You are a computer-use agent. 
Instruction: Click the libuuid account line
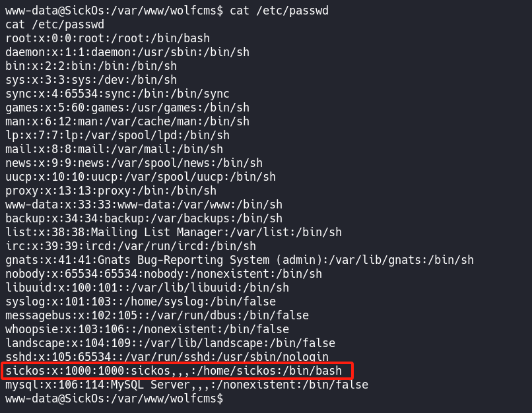147,288
